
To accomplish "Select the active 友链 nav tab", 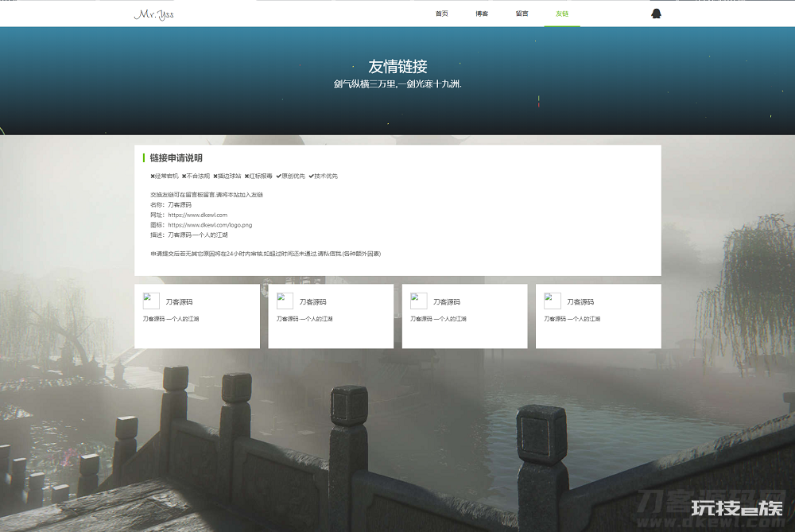I will click(x=562, y=14).
